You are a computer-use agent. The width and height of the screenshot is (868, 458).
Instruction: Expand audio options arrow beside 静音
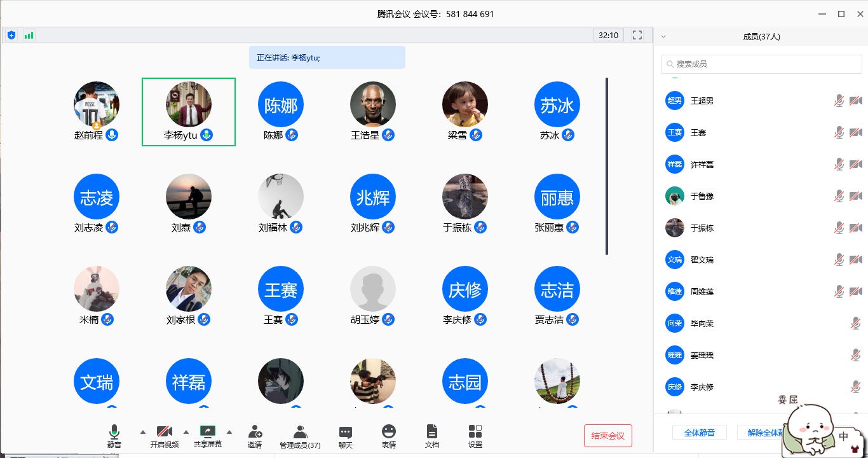142,432
